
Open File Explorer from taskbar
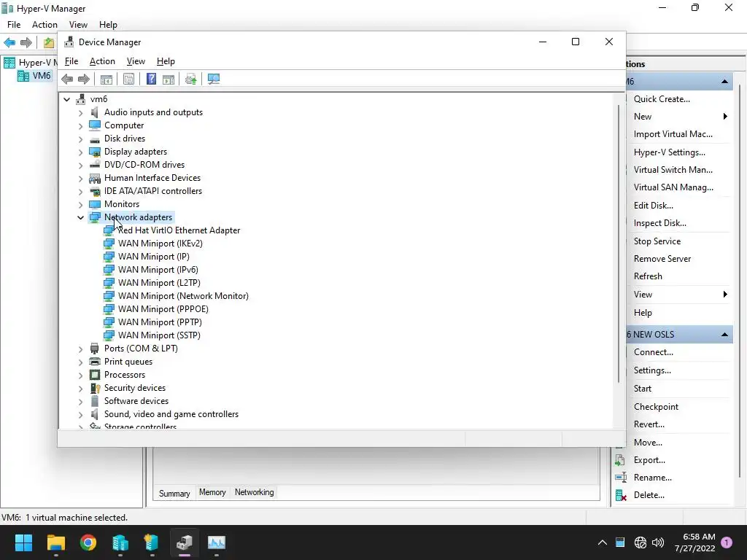(x=55, y=542)
